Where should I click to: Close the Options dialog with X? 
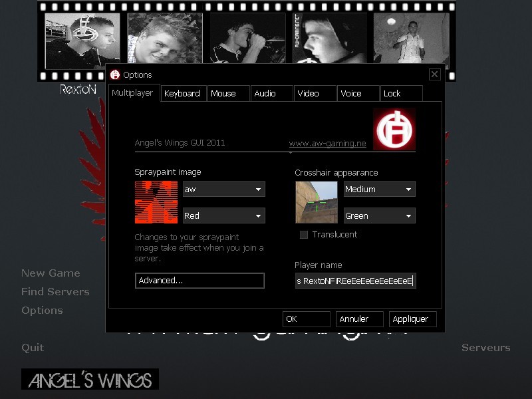click(434, 74)
